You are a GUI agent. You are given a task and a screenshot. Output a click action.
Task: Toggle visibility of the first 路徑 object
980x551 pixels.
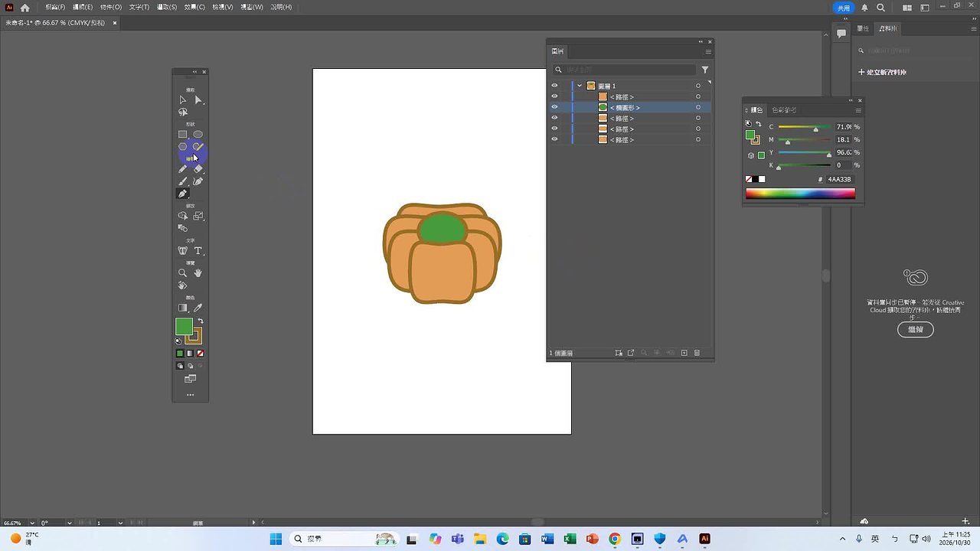tap(554, 96)
